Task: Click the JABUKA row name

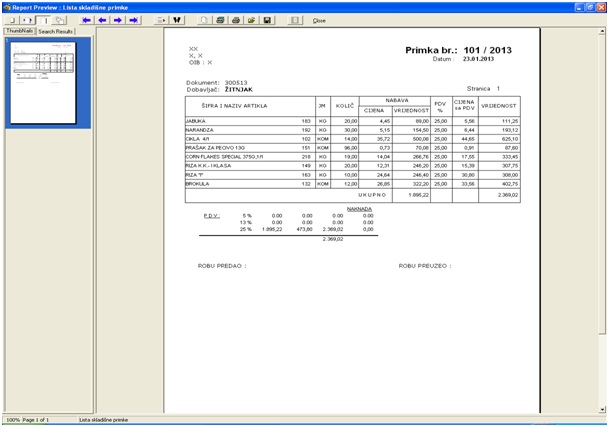Action: [195, 121]
